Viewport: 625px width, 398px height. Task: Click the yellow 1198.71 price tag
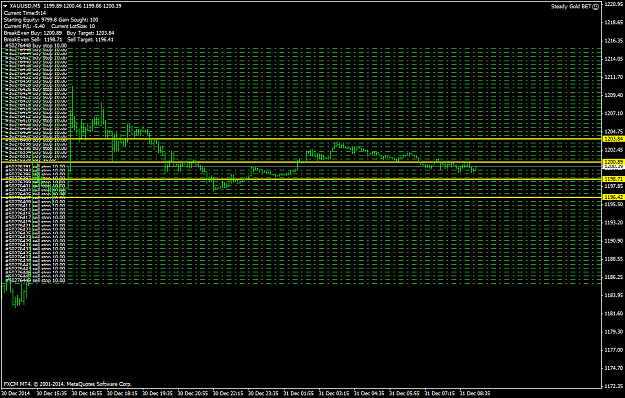click(x=613, y=179)
